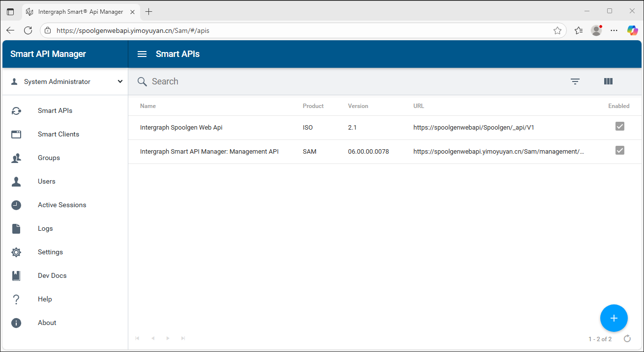Open the filter icon beside search
The image size is (644, 352).
pos(575,81)
